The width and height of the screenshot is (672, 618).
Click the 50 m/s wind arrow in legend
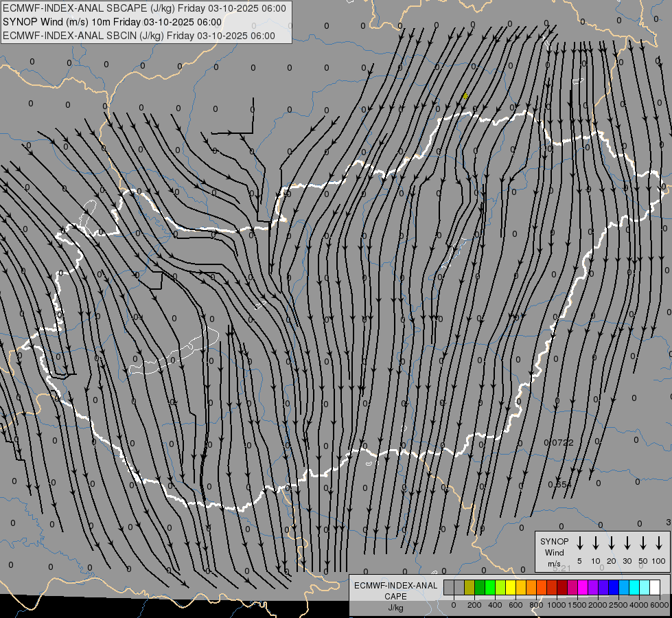(643, 543)
